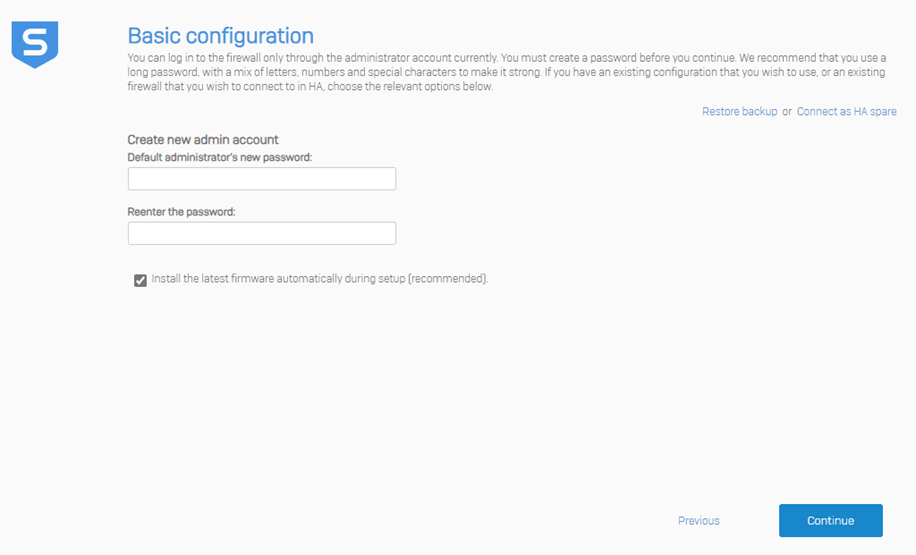The image size is (916, 555).
Task: Focus the default administrator's new password field
Action: coord(262,179)
